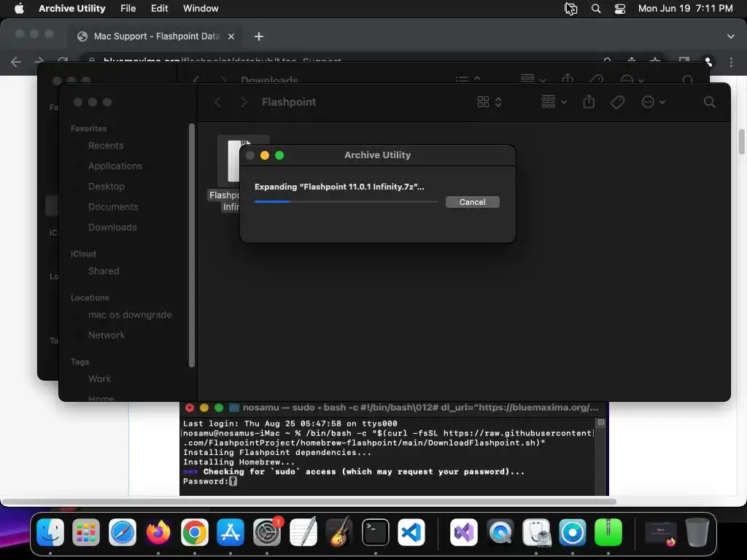The height and width of the screenshot is (560, 747).
Task: Select Desktop in Finder sidebar
Action: (x=107, y=186)
